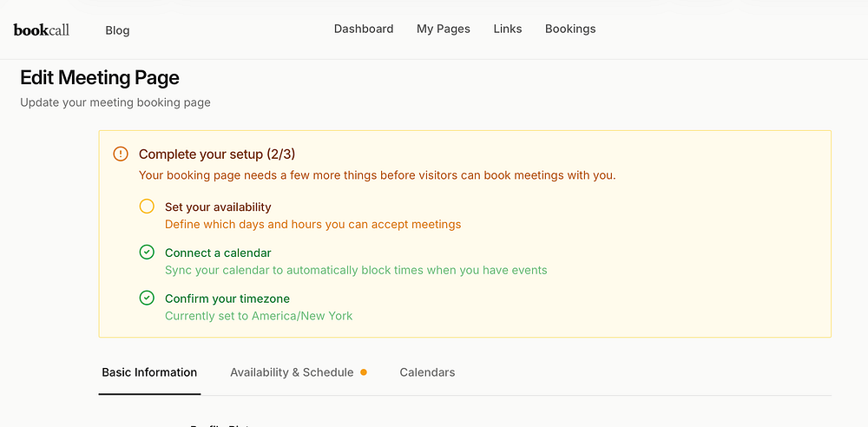The image size is (868, 427).
Task: Switch to the Basic Information tab
Action: [x=149, y=372]
